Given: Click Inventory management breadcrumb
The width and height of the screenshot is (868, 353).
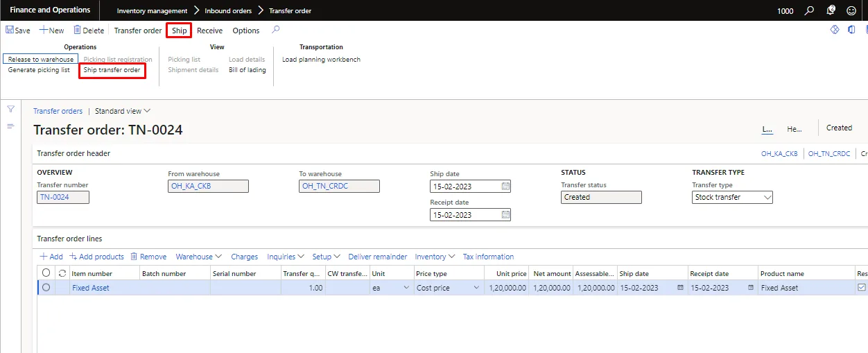Looking at the screenshot, I should point(153,11).
